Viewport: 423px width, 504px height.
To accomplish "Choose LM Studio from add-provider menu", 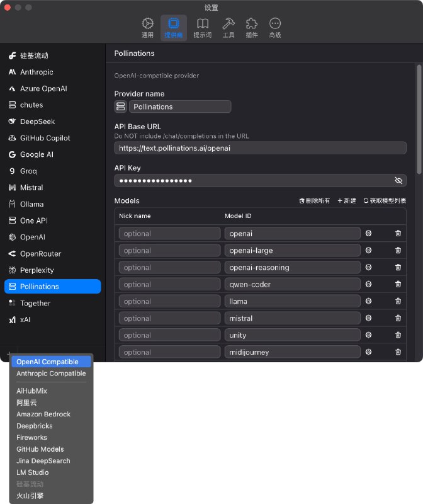I will [51, 472].
